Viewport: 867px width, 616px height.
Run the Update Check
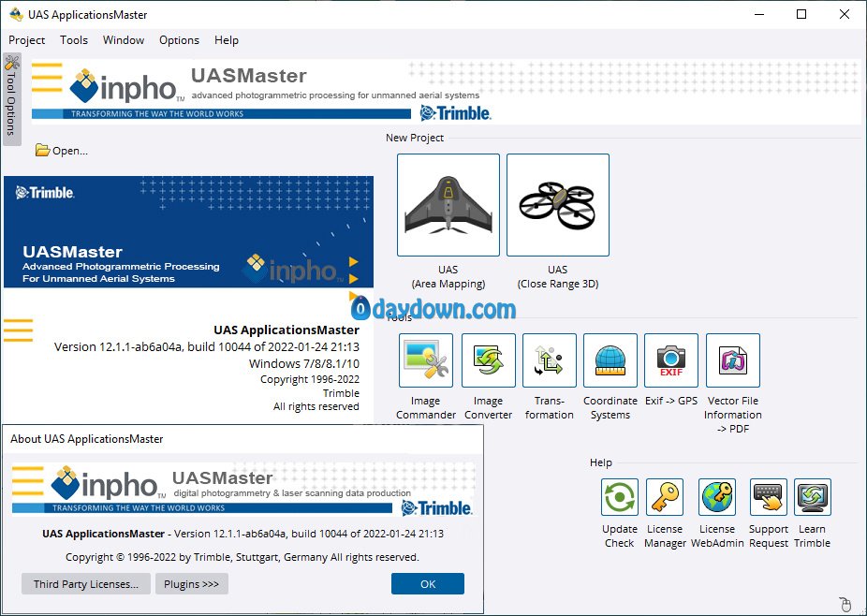coord(619,497)
